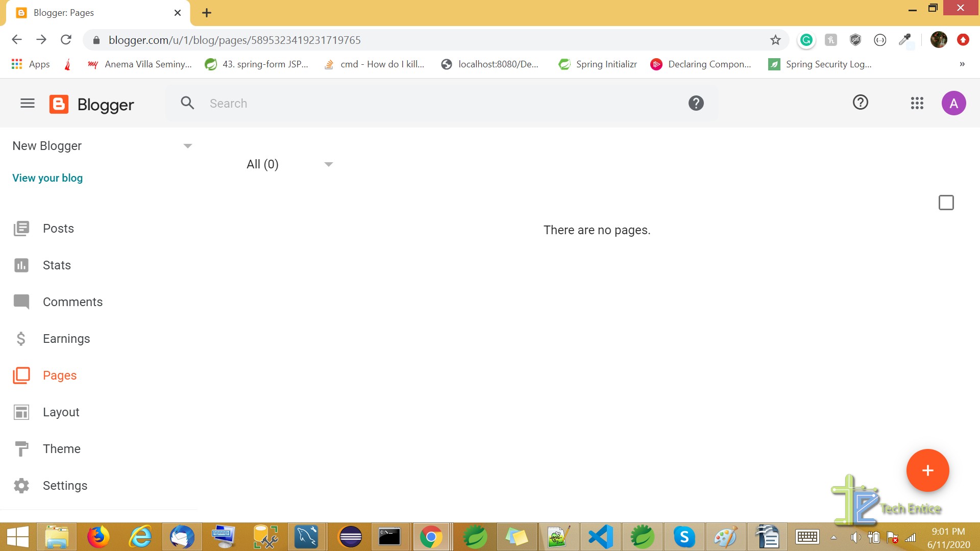980x551 pixels.
Task: Open Settings in sidebar
Action: click(x=65, y=485)
